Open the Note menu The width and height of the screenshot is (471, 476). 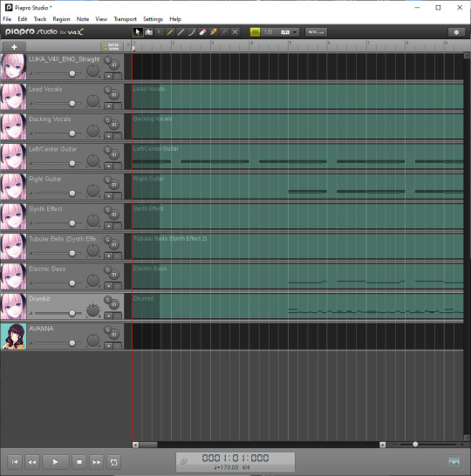83,19
